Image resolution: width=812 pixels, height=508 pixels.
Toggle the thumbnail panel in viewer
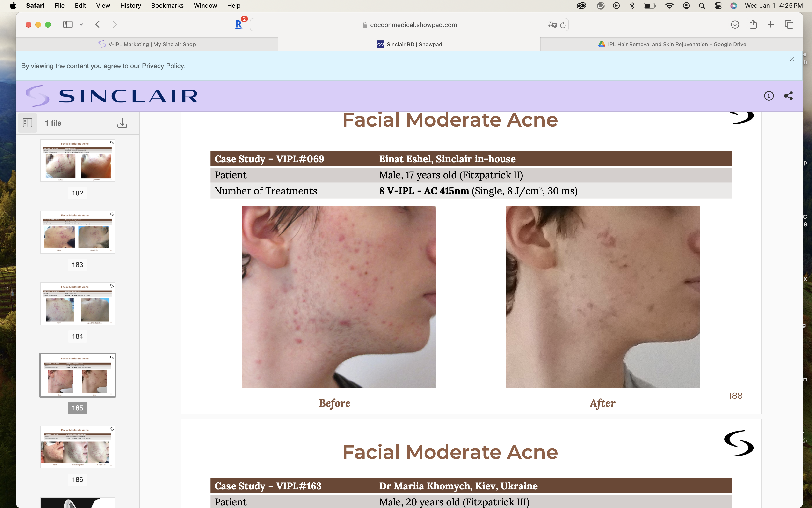tap(28, 123)
